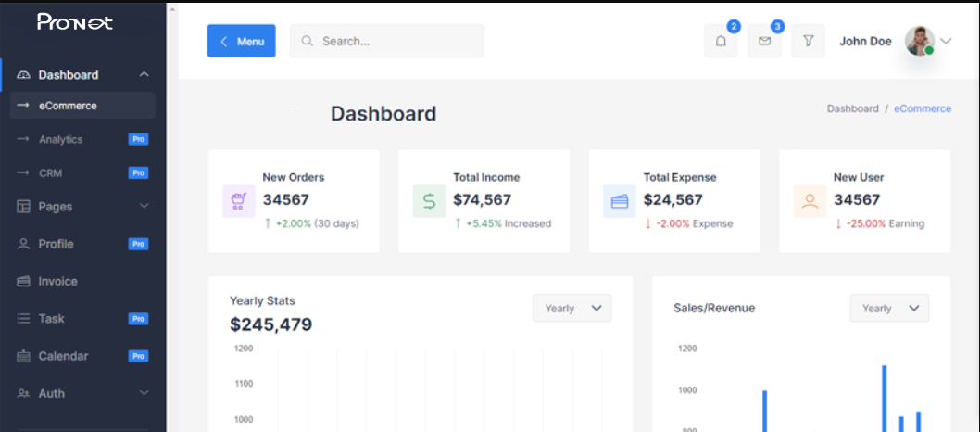Select Invoice in the sidebar
The width and height of the screenshot is (980, 432).
click(57, 281)
